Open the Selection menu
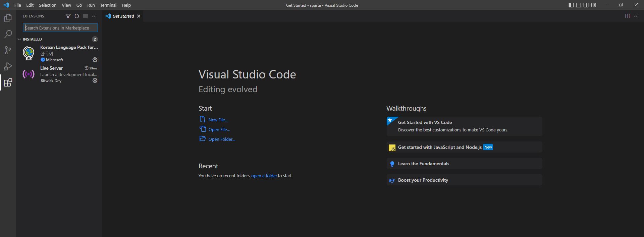 point(48,5)
